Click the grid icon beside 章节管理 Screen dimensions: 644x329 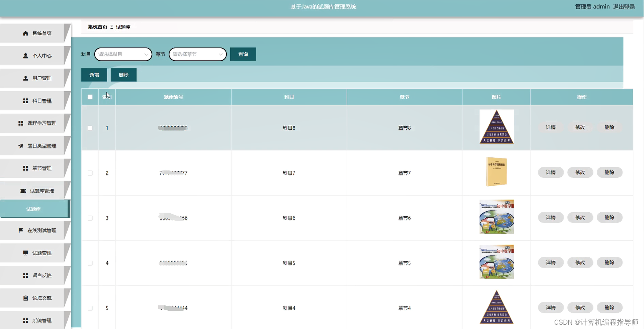click(25, 168)
